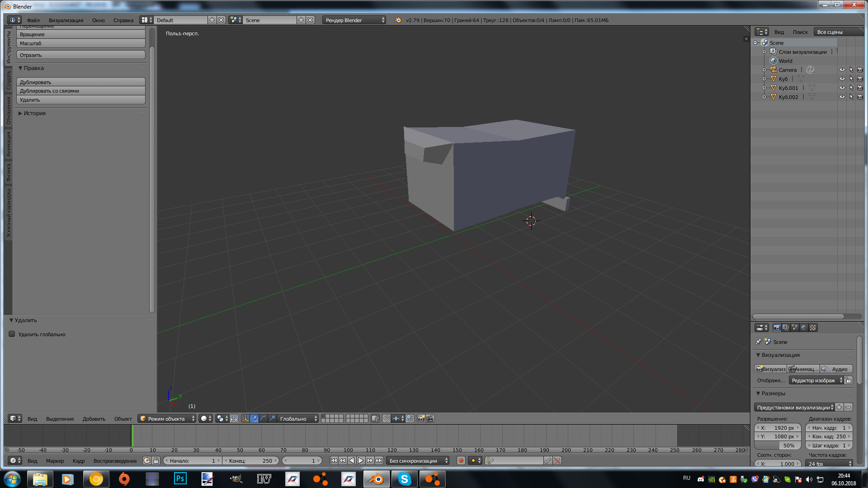Click the Аудио render button

pyautogui.click(x=836, y=369)
